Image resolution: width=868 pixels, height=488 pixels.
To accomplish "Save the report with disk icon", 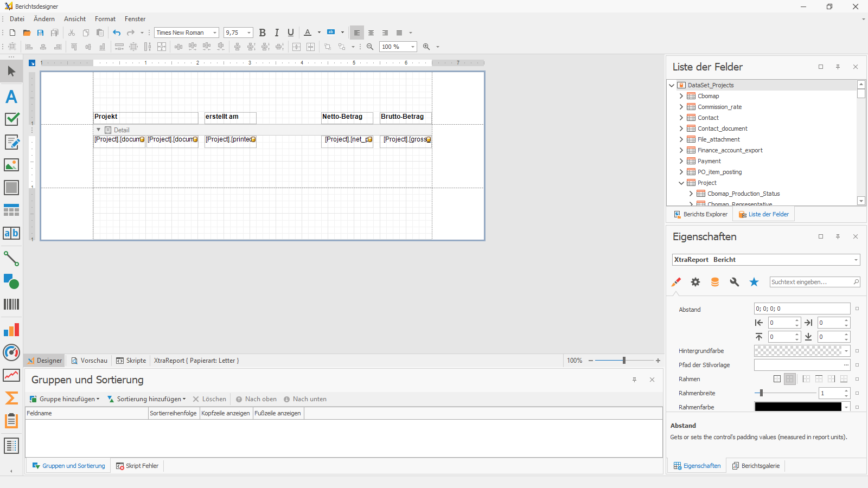I will click(40, 33).
